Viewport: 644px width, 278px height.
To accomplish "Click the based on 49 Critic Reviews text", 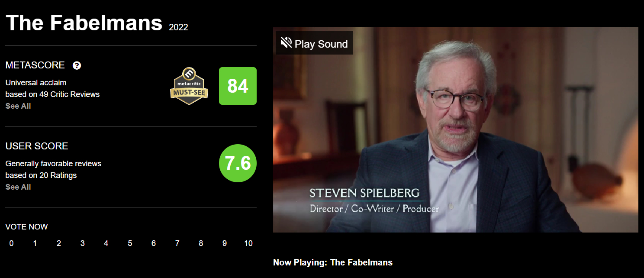I will pos(52,94).
